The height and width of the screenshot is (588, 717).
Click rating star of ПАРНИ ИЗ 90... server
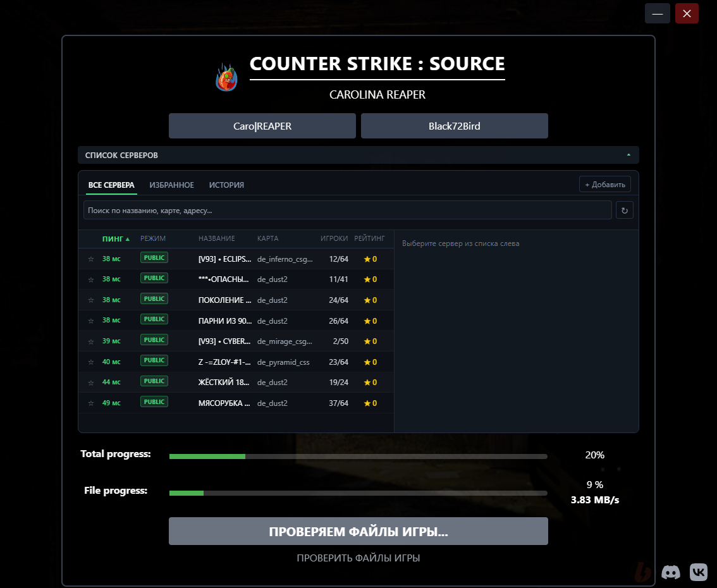pyautogui.click(x=367, y=321)
